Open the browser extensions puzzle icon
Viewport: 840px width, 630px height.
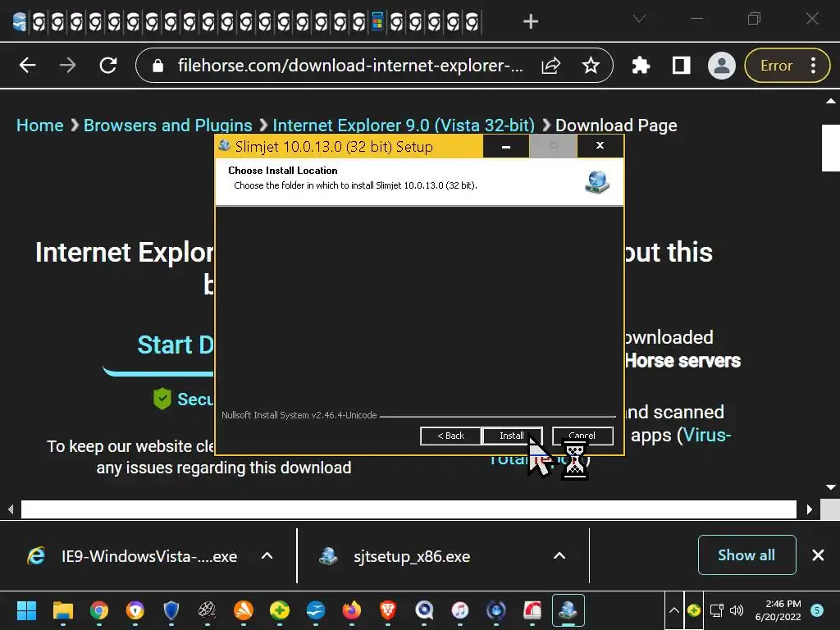[641, 66]
